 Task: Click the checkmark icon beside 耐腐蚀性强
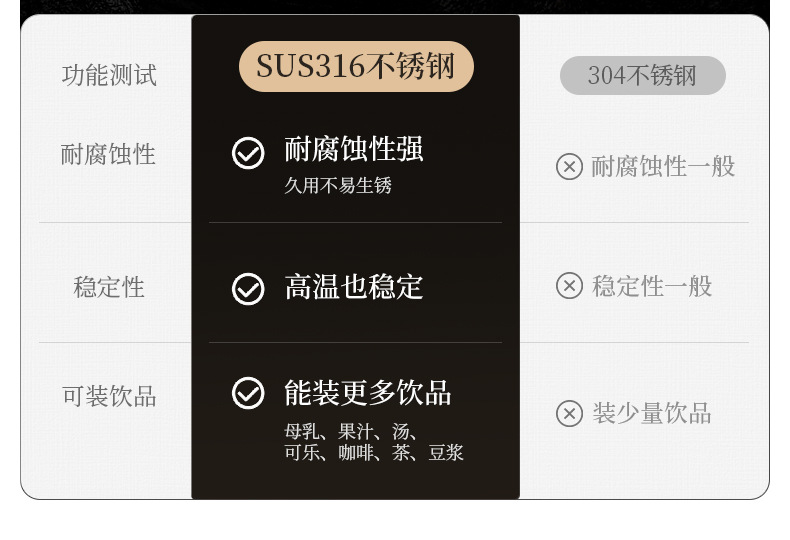(x=248, y=153)
